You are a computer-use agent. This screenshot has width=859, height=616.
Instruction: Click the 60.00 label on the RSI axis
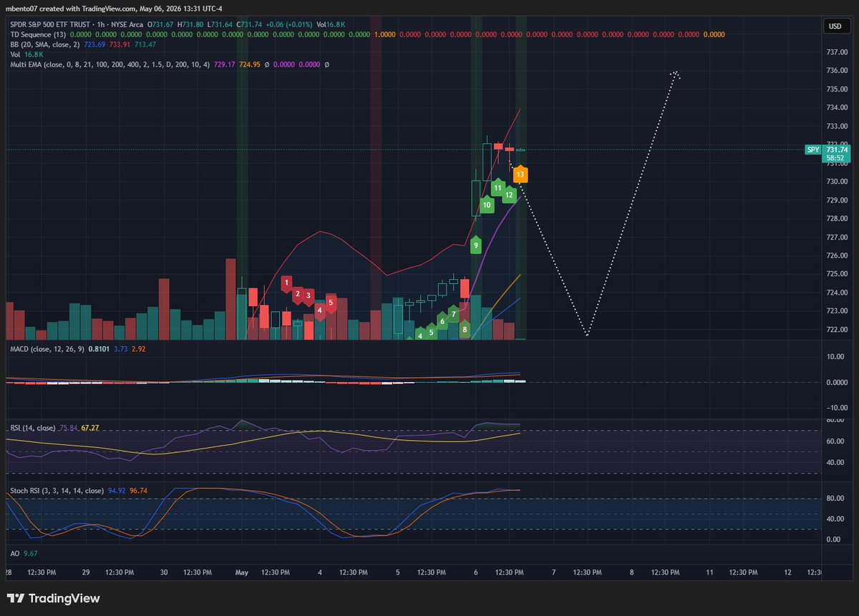836,441
